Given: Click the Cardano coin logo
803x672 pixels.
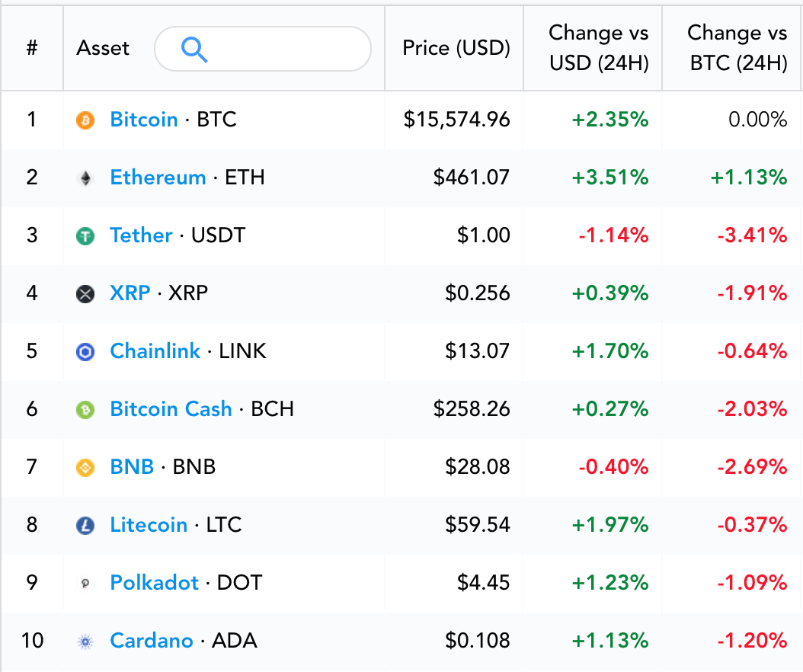Looking at the screenshot, I should point(87,641).
